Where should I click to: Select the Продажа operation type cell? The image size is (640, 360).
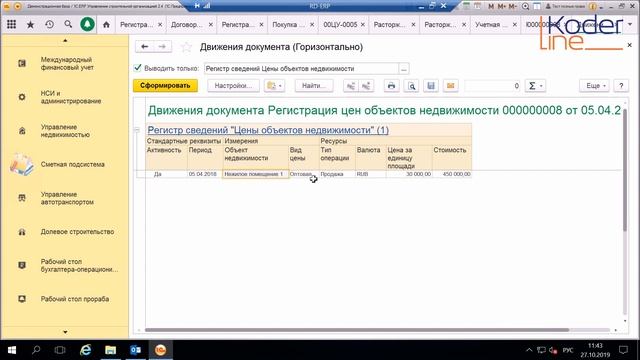coord(337,174)
